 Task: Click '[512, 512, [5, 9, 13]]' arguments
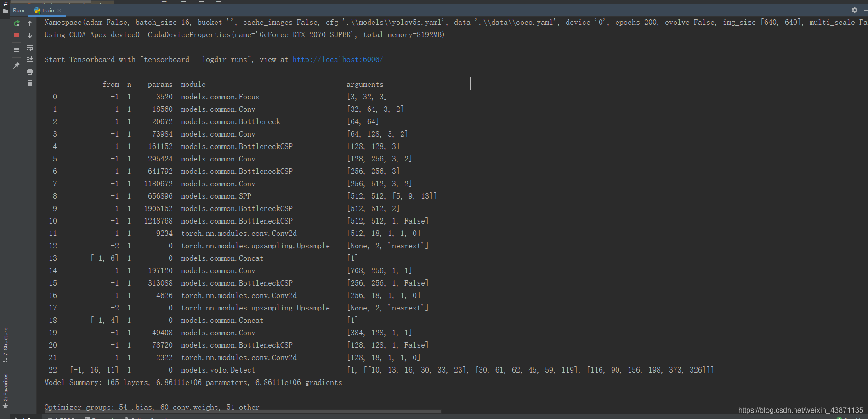(392, 196)
